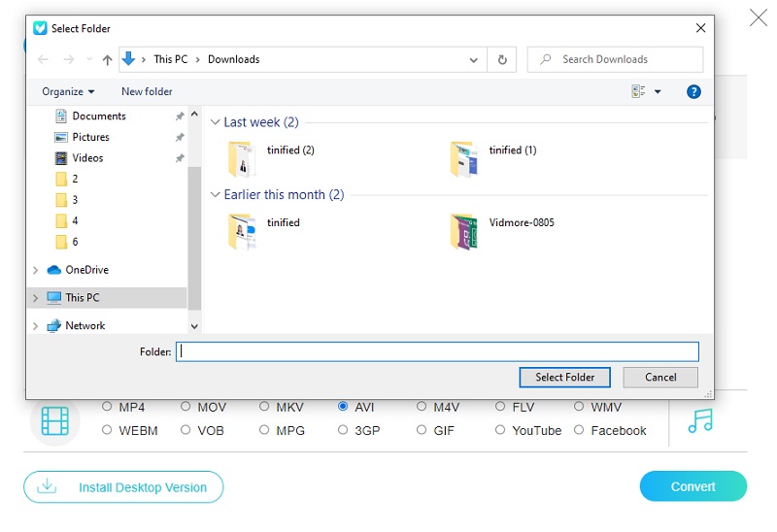Click the Convert button

tap(693, 486)
